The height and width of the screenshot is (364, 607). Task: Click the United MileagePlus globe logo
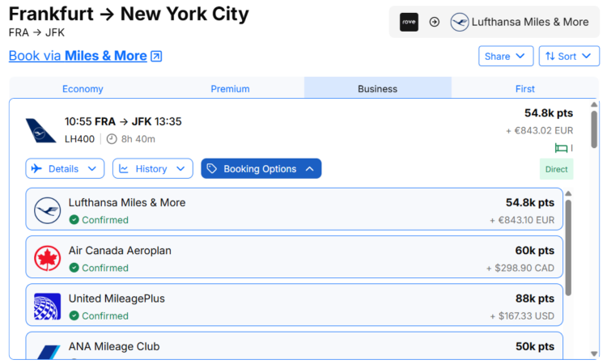[x=47, y=307]
